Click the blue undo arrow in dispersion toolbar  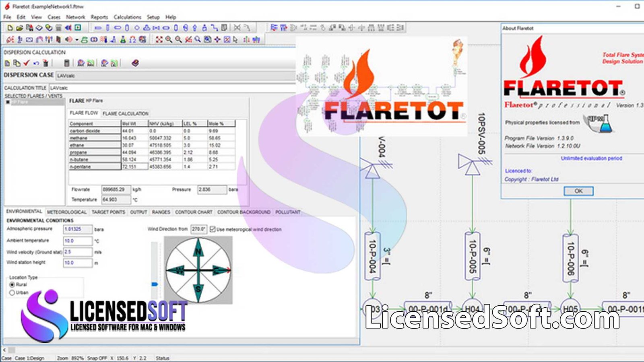36,63
